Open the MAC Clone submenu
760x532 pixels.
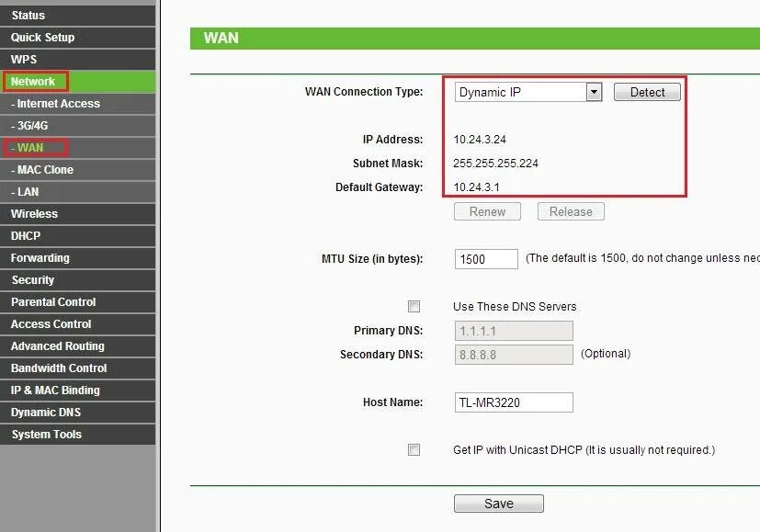[x=77, y=170]
